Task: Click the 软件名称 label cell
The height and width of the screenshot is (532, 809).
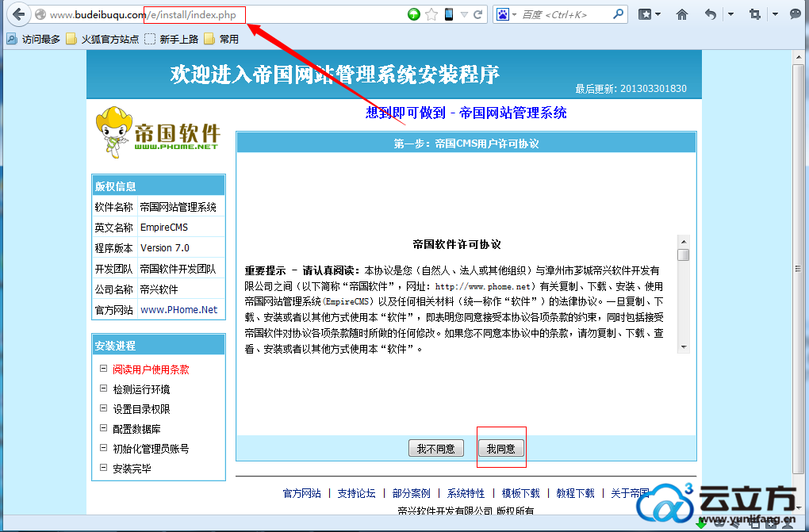Action: (114, 207)
